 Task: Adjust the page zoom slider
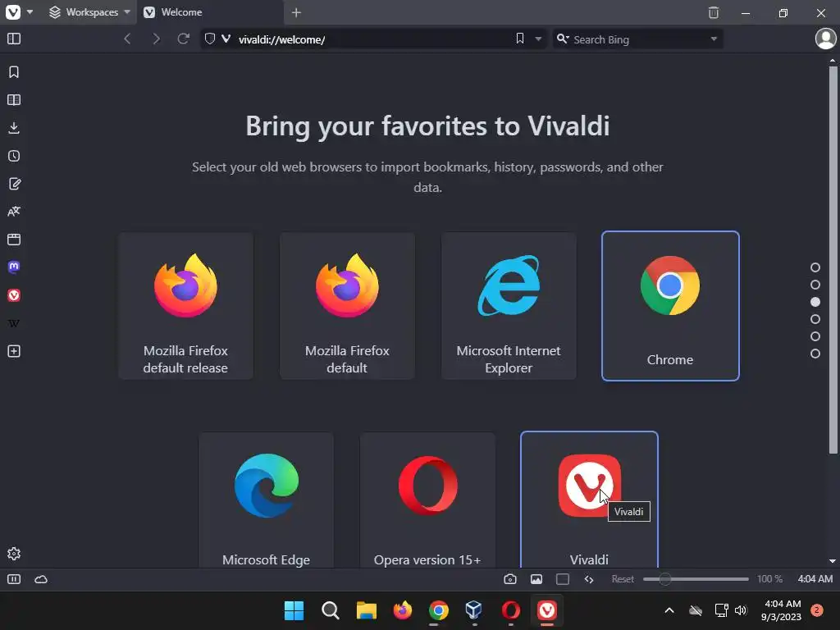[696, 579]
